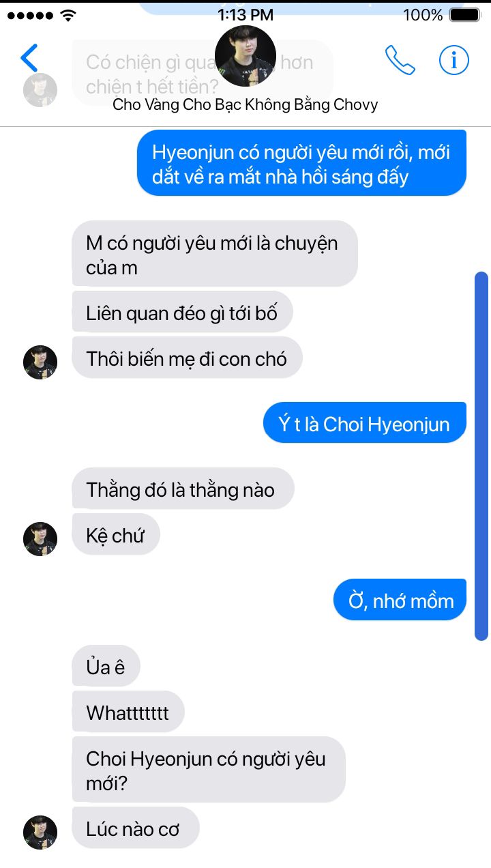Screen dimensions: 491x868
Task: Tap message "Thằng đó là thằng nào"
Action: pyautogui.click(x=183, y=489)
